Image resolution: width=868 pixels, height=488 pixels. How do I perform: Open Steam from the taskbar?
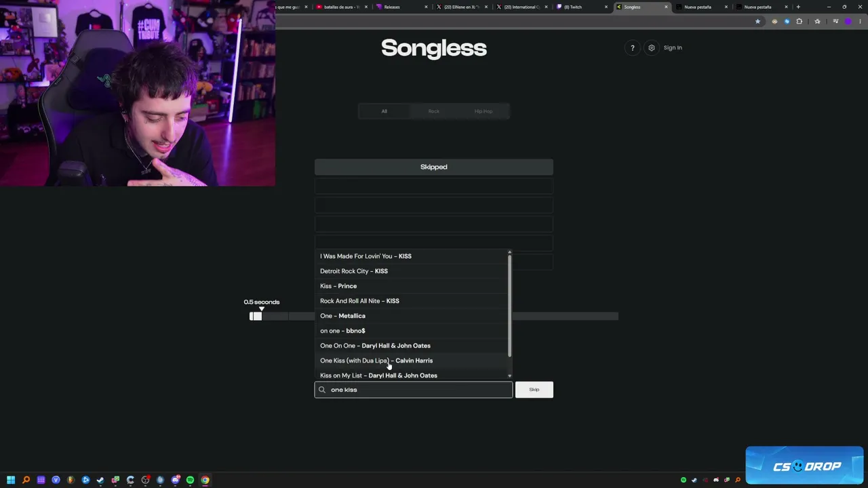point(100,480)
